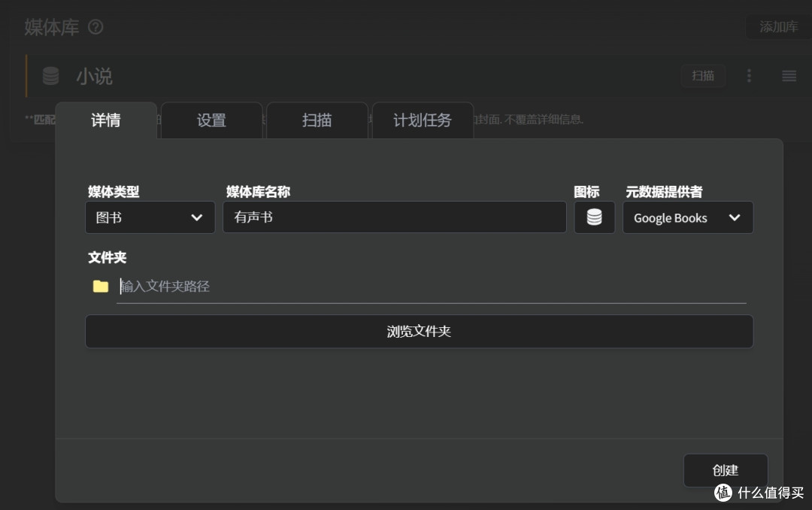Open the library icon picker
Image resolution: width=812 pixels, height=510 pixels.
tap(594, 217)
